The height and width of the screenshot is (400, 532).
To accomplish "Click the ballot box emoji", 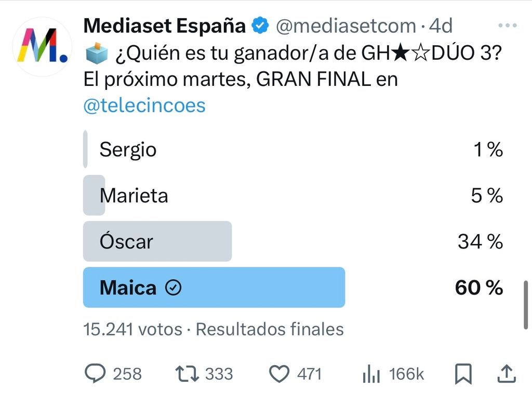I will pos(96,53).
